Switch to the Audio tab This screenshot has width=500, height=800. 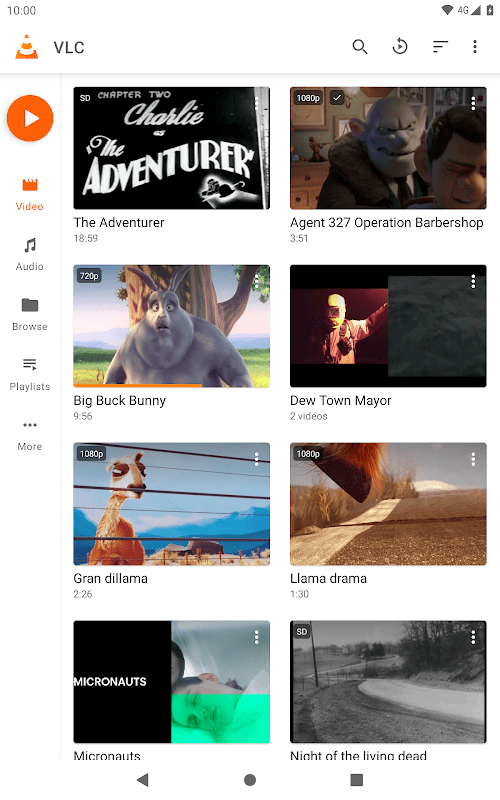click(x=30, y=255)
